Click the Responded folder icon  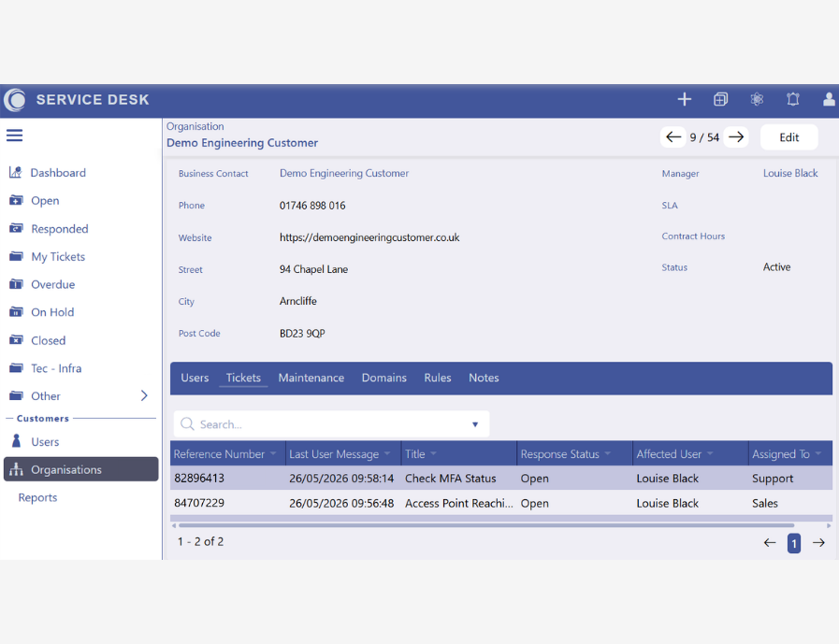pos(16,228)
